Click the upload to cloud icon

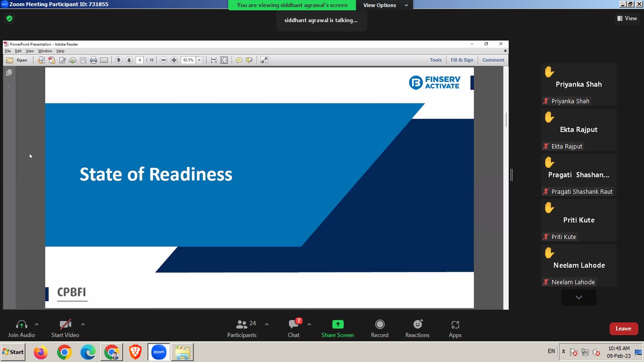click(73, 60)
